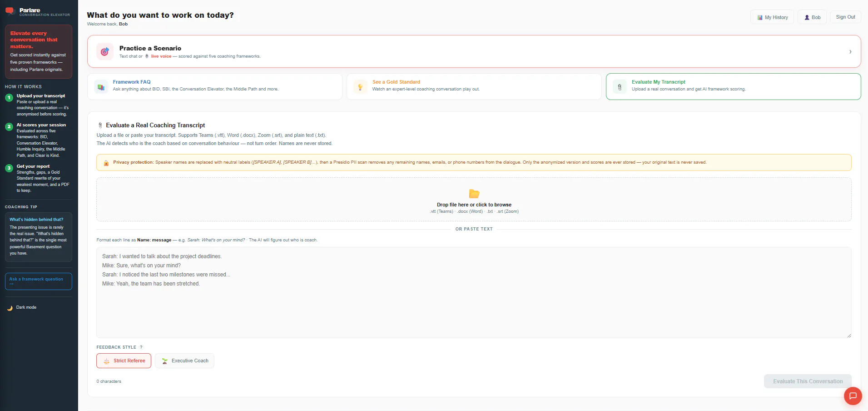
Task: Click Sign Out
Action: pos(845,17)
